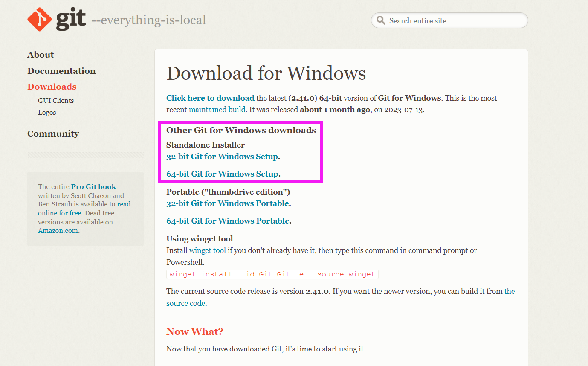Open the About section
The image size is (588, 366).
tap(41, 55)
